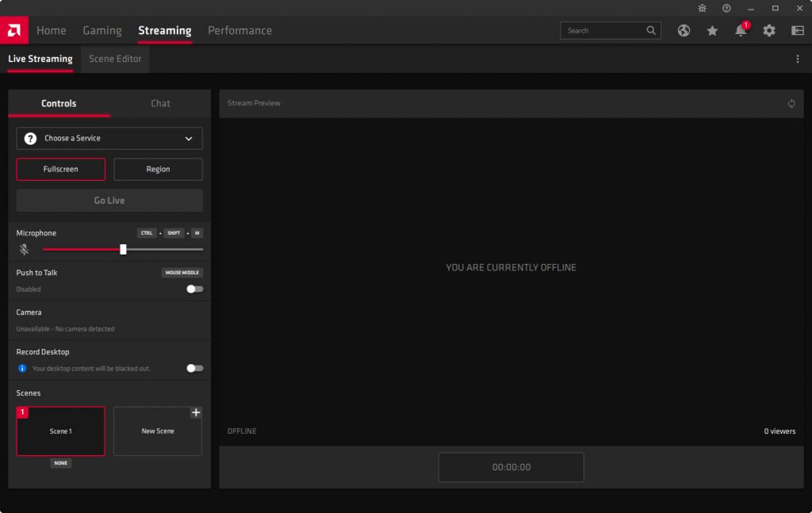The height and width of the screenshot is (513, 812).
Task: Open the Chat tab
Action: [x=160, y=103]
